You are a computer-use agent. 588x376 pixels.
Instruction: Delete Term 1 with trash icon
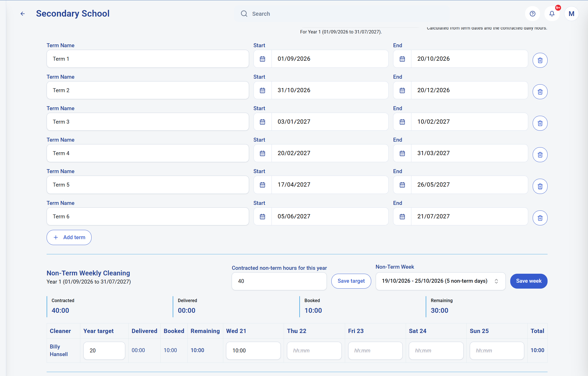click(x=540, y=60)
